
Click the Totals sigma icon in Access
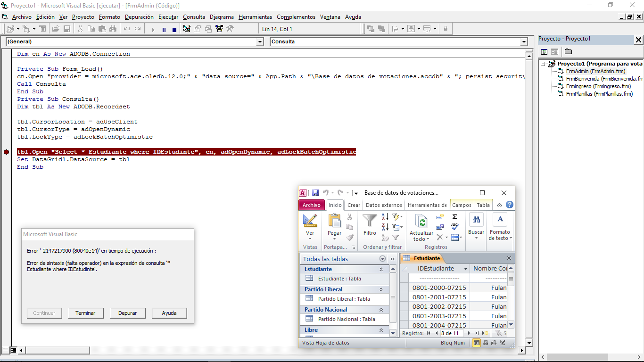(x=454, y=217)
